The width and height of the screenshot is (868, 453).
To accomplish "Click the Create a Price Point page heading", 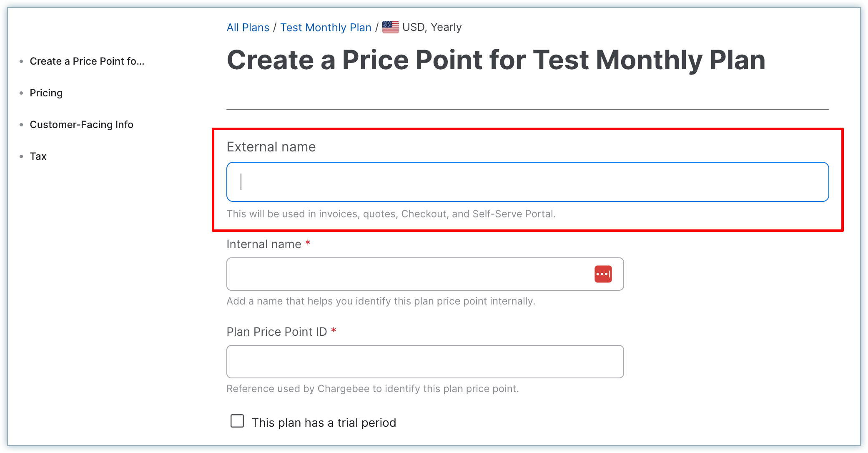I will tap(496, 60).
